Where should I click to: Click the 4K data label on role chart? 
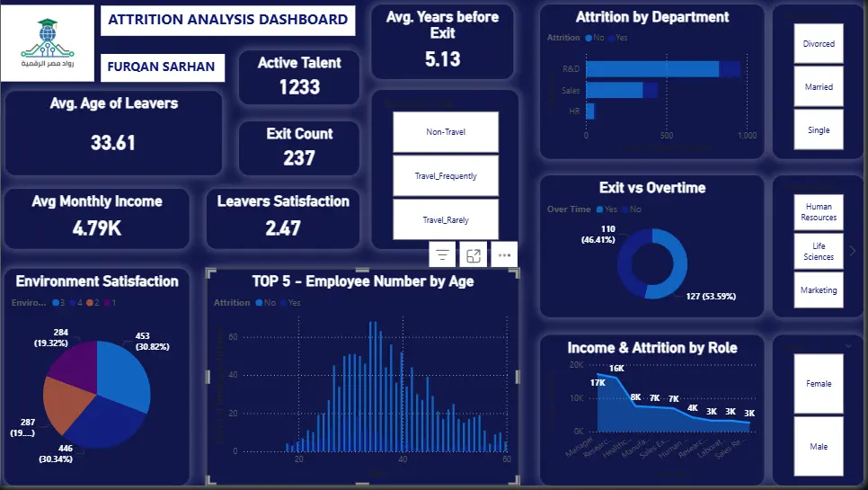point(693,407)
